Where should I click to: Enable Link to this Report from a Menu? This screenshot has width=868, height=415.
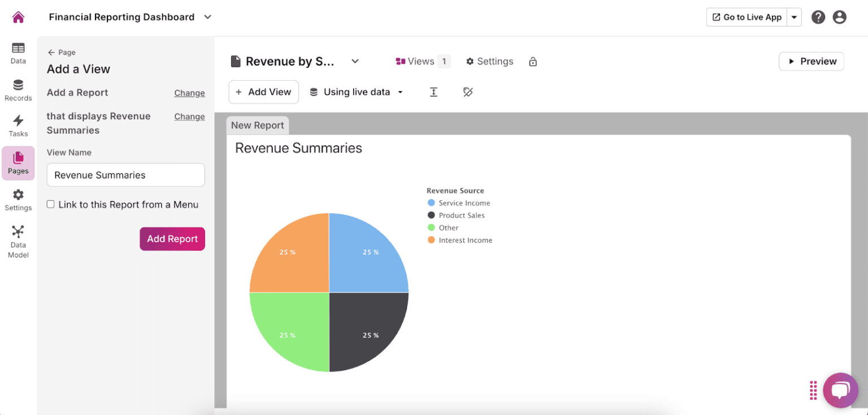[50, 204]
